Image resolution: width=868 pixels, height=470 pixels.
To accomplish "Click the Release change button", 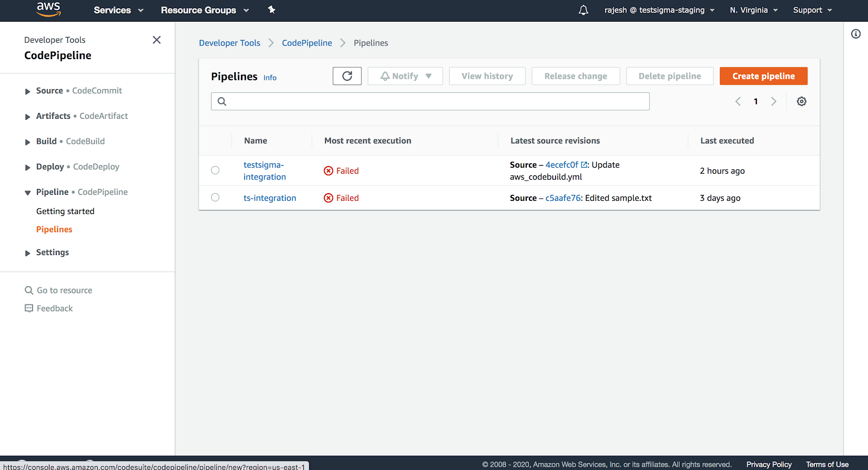I will (x=576, y=76).
